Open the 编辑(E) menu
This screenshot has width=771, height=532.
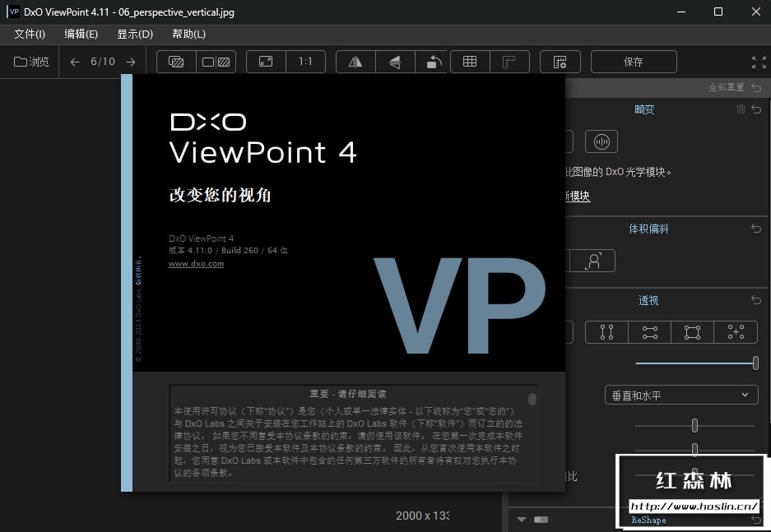click(x=81, y=34)
